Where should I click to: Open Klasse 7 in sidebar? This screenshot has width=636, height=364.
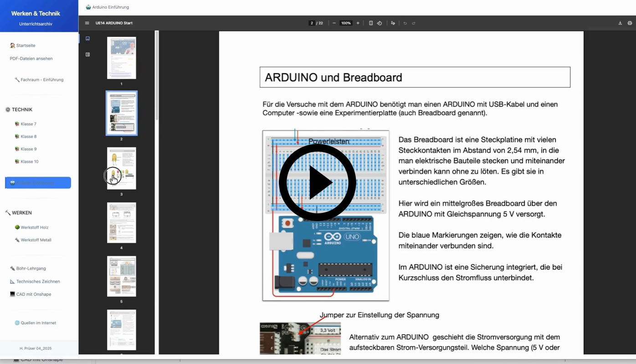click(28, 124)
